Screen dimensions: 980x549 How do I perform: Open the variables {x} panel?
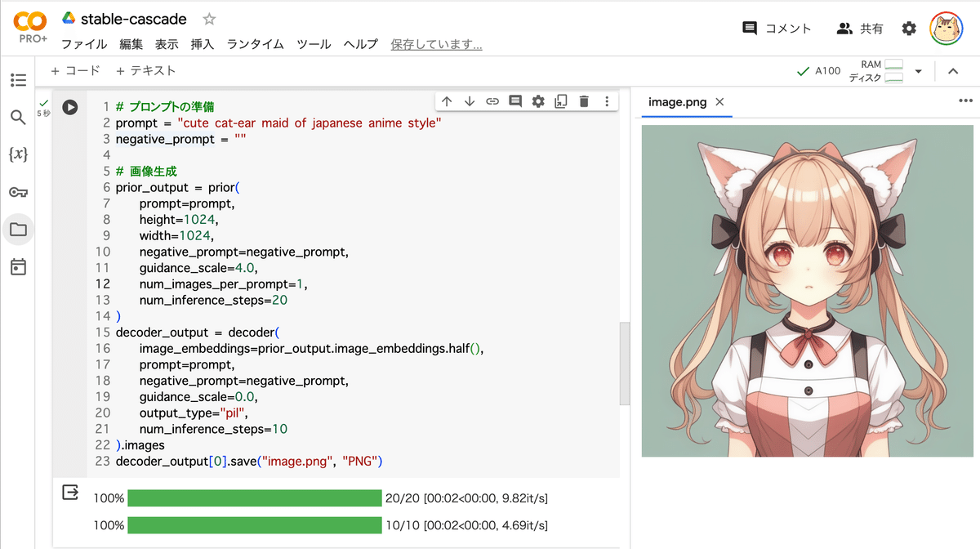pyautogui.click(x=18, y=154)
